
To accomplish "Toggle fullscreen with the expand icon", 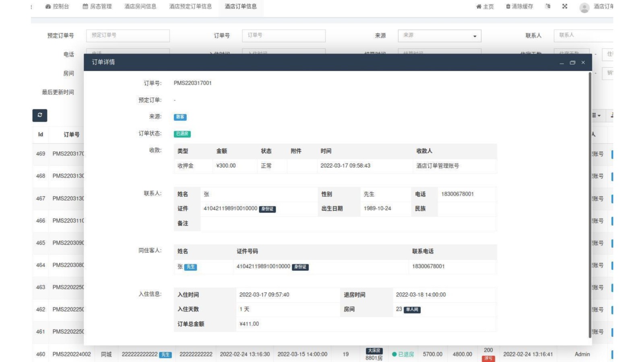I will 565,6.
